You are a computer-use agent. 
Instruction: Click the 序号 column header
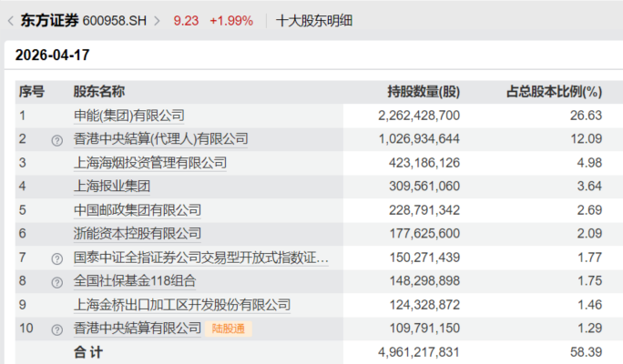[x=32, y=92]
